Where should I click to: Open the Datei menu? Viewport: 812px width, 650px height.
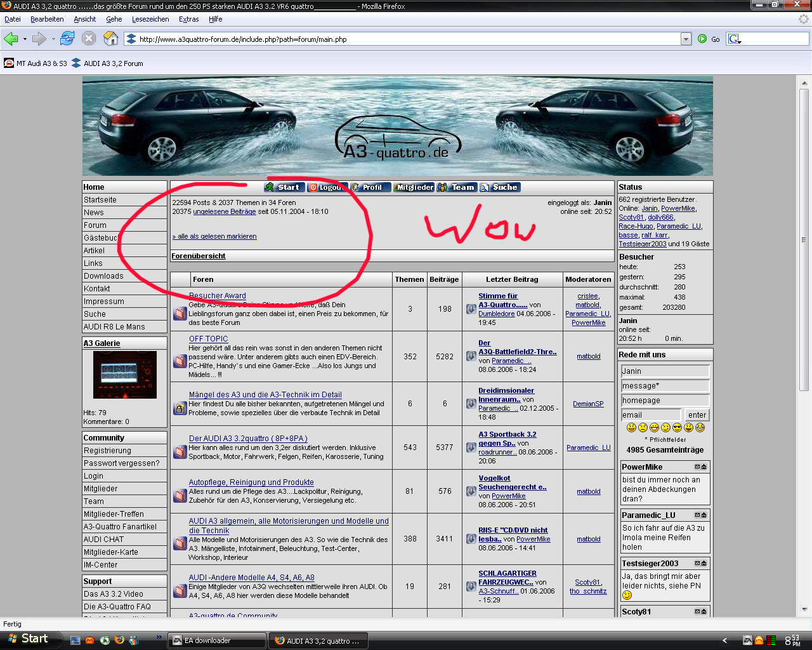(13, 19)
